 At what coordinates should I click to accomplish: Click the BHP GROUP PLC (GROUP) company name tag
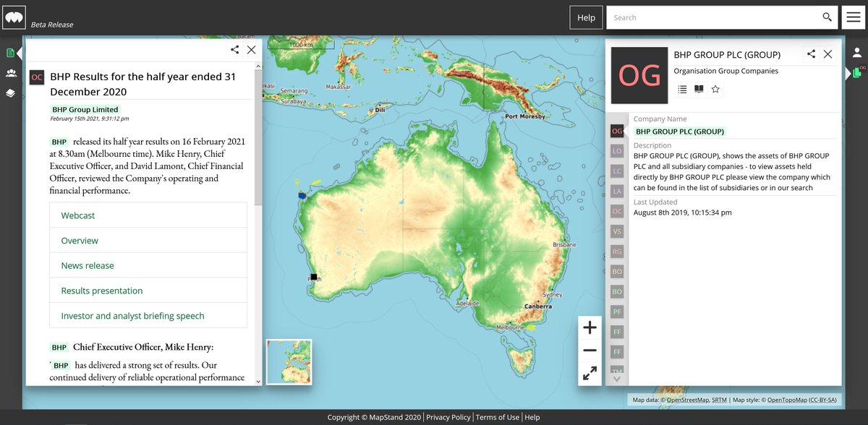(680, 132)
